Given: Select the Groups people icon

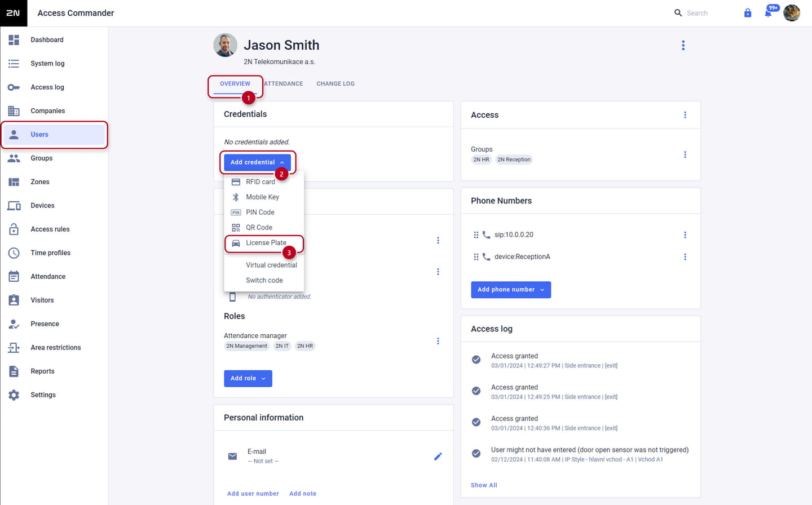Looking at the screenshot, I should click(14, 158).
